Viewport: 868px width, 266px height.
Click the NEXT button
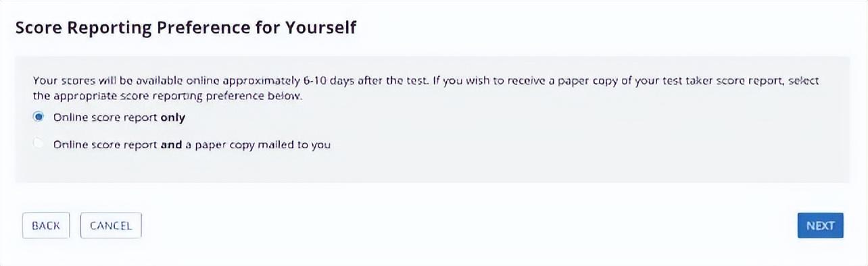click(820, 225)
